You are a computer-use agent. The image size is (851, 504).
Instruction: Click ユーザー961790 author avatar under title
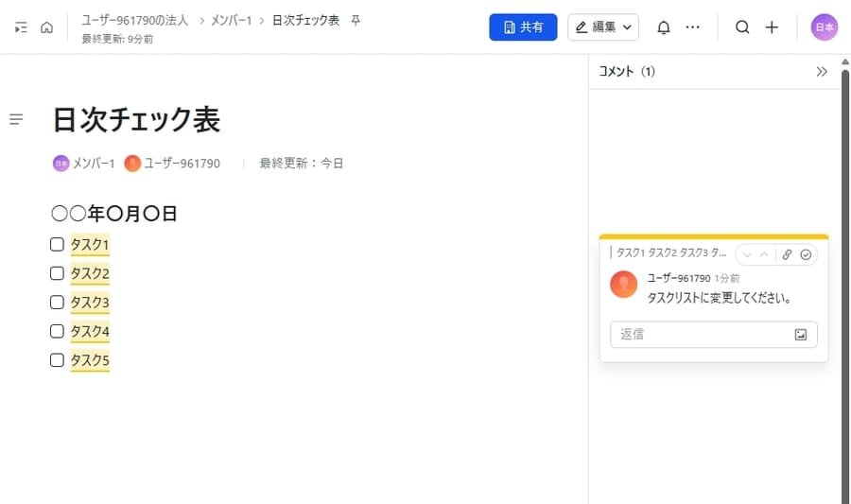point(131,164)
